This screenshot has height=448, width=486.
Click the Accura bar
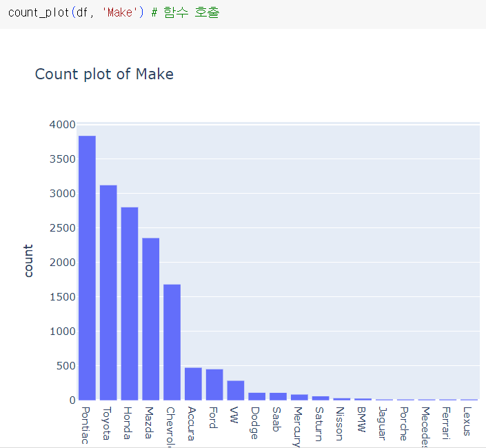coord(193,384)
